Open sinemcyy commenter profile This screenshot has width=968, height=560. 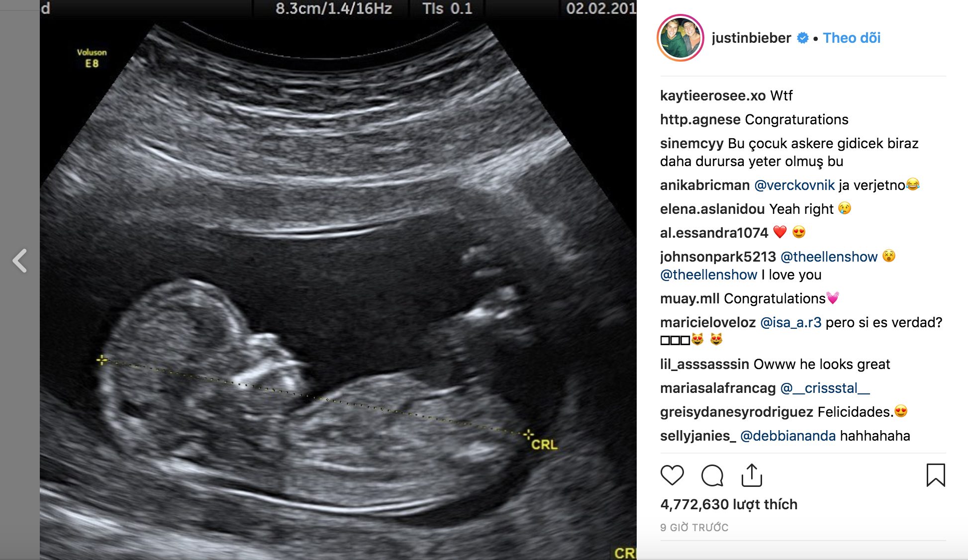[692, 143]
